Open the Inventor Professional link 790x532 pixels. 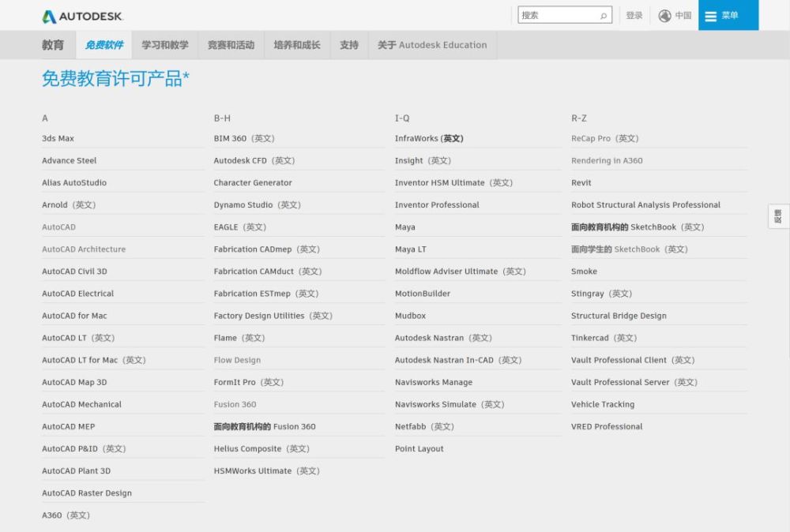tap(437, 205)
